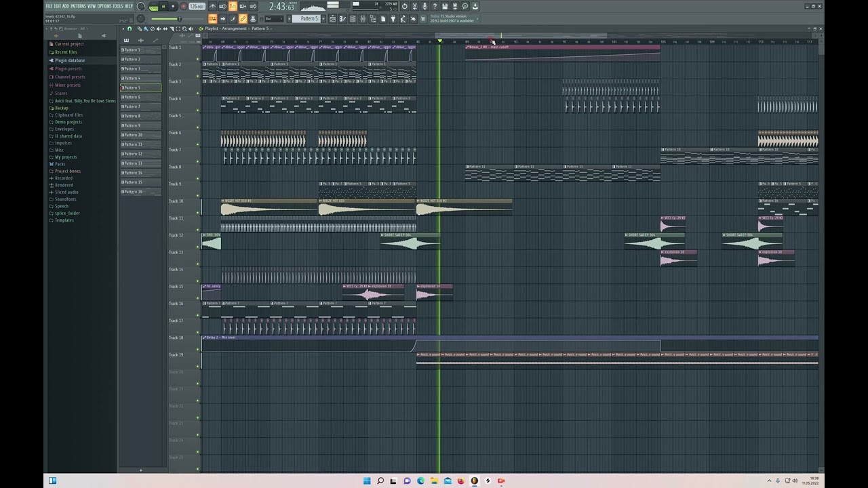Expand the Recent files folder
Viewport: 868px width, 488px height.
point(66,52)
